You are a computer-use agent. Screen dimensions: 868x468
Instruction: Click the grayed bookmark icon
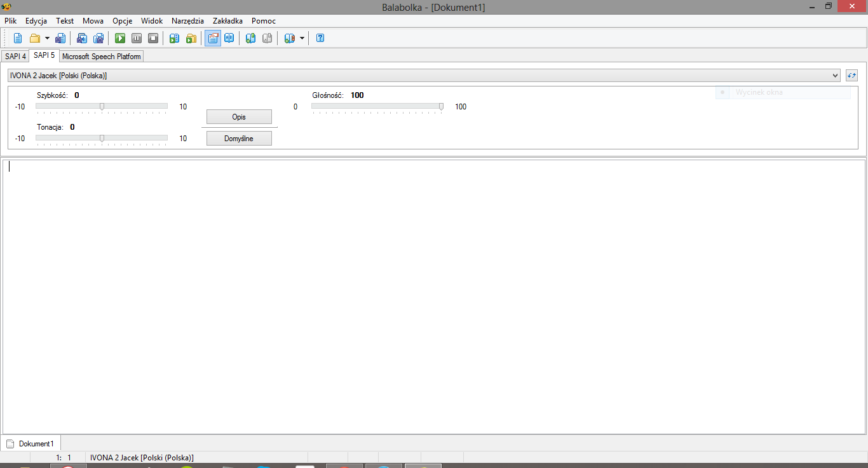pos(268,38)
